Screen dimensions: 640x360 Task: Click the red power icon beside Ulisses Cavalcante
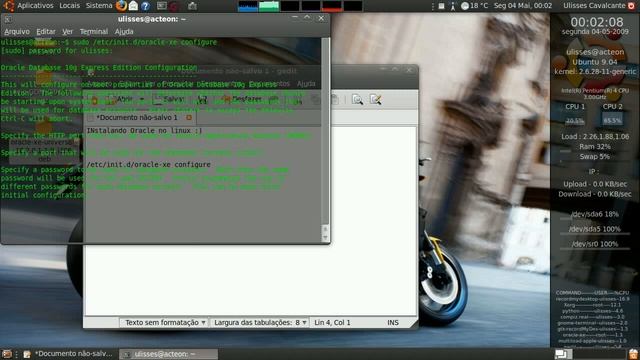coord(631,6)
